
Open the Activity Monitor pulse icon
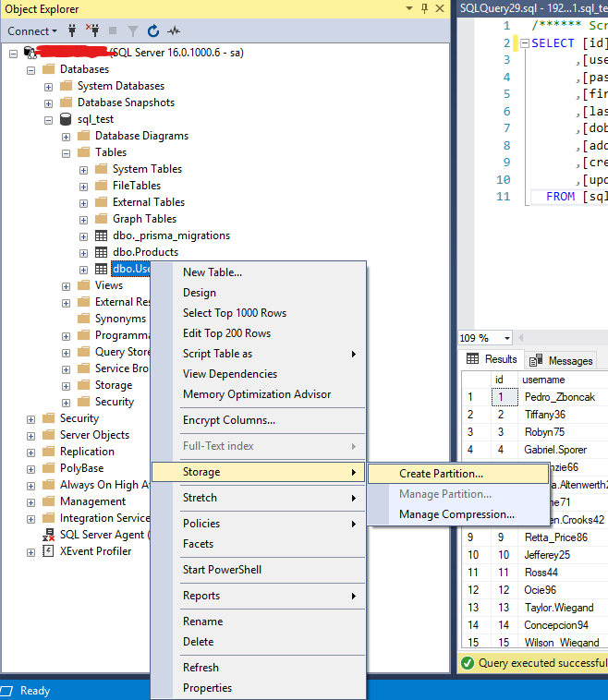[x=174, y=30]
